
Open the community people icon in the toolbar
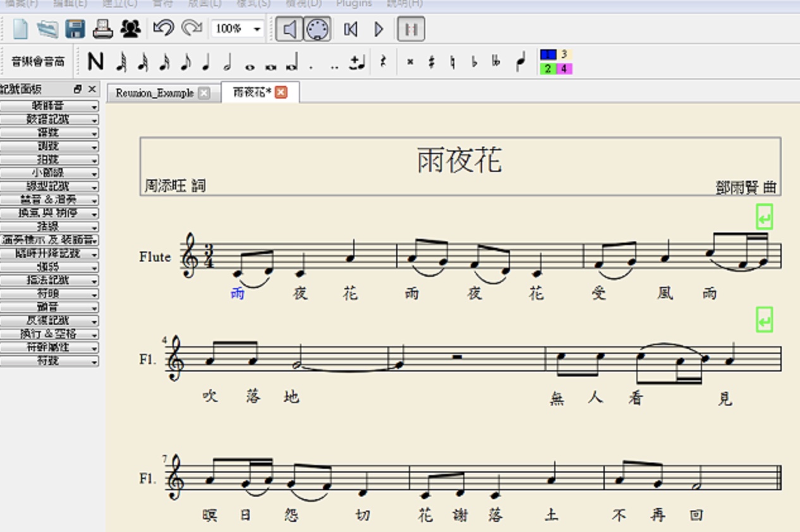131,29
